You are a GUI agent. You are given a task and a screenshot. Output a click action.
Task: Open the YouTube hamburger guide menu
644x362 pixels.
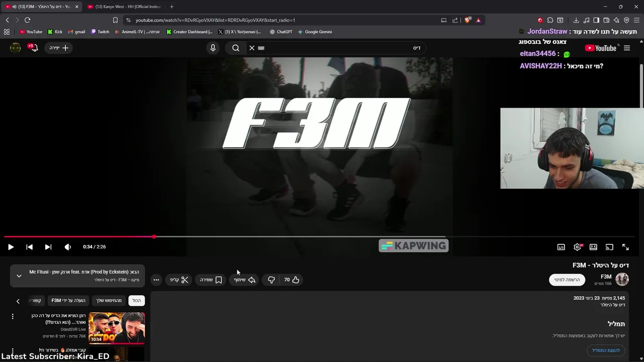coord(627,48)
